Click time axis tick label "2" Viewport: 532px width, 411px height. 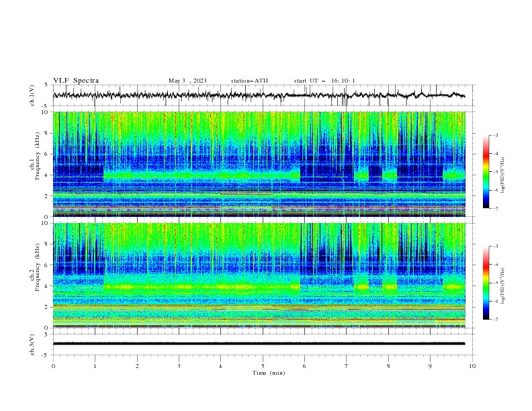tap(137, 366)
